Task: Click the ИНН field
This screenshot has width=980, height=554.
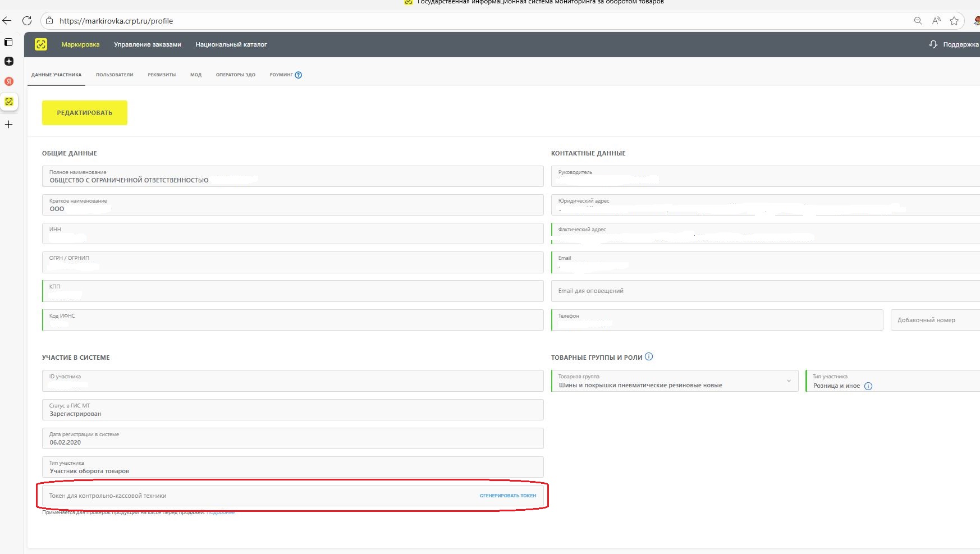Action: click(x=292, y=233)
